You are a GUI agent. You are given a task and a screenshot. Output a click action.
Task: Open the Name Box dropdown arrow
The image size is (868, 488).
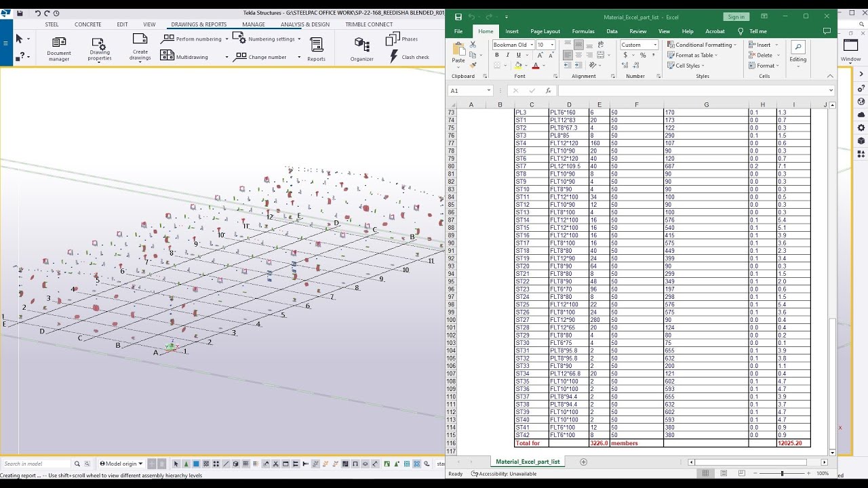click(488, 90)
